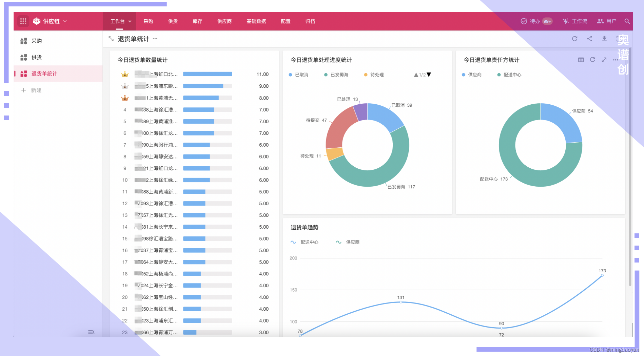
Task: Click the 已处理 13 purple donut segment
Action: point(361,112)
